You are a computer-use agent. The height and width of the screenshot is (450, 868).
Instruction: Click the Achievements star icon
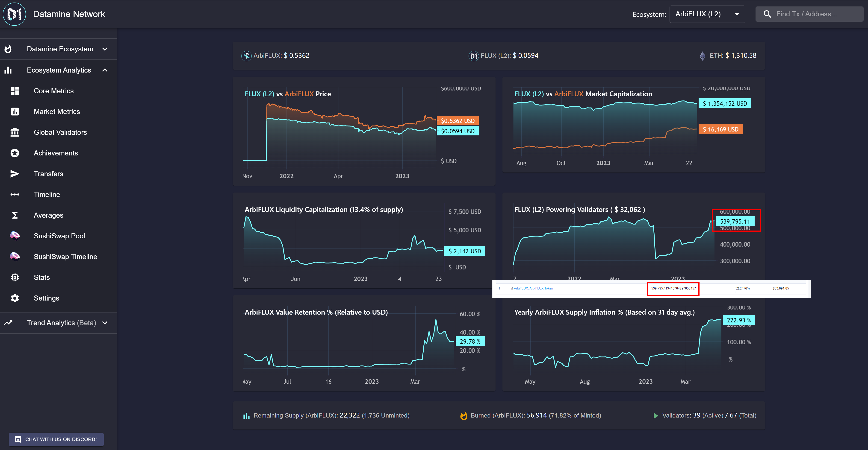coord(15,153)
